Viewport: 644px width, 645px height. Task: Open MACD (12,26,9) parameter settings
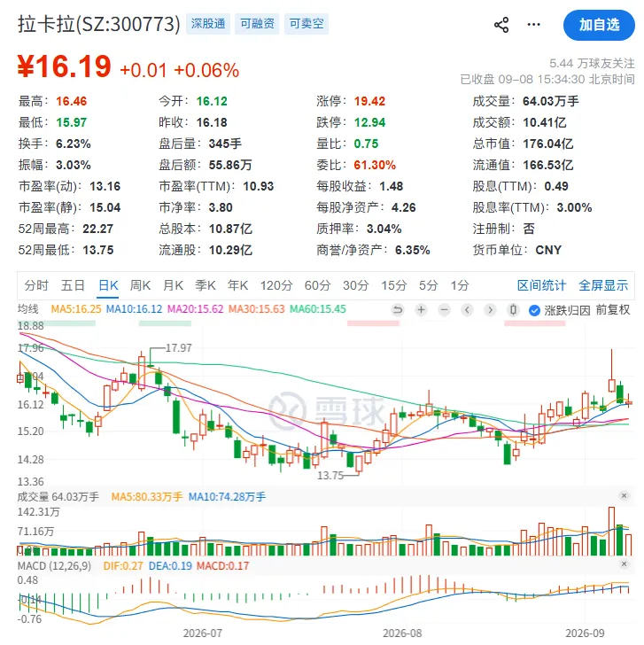click(x=54, y=566)
